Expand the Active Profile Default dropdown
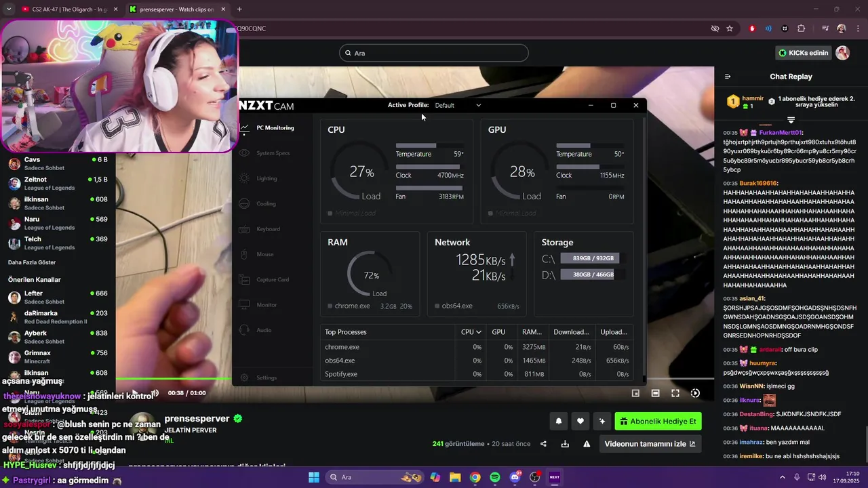Screen dimensions: 868x488 coord(458,105)
